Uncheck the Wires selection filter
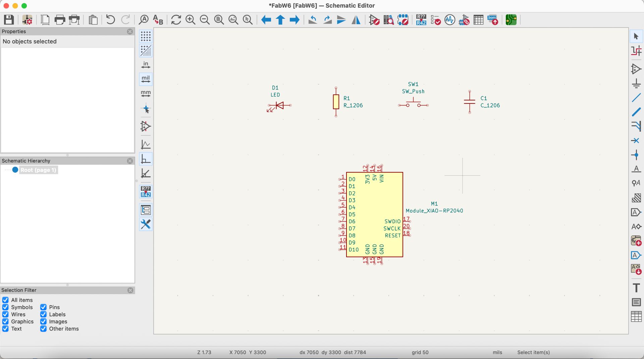Screen dimensions: 644x359 click(5, 314)
